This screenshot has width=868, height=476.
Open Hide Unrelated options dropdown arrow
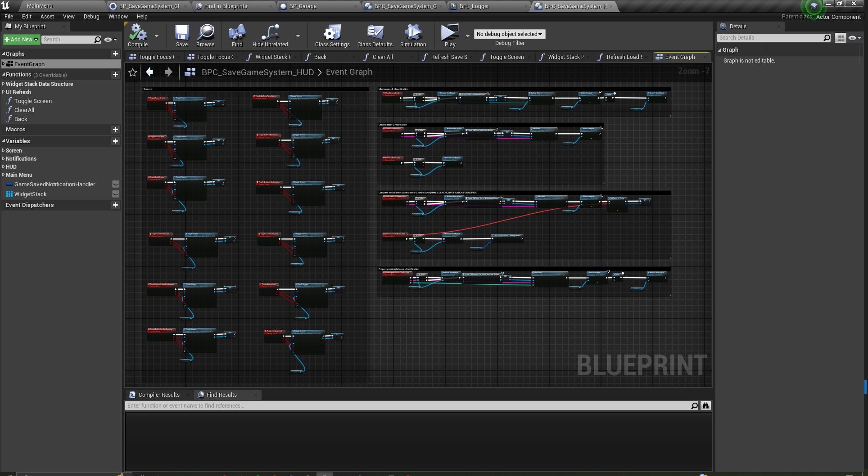pyautogui.click(x=298, y=36)
